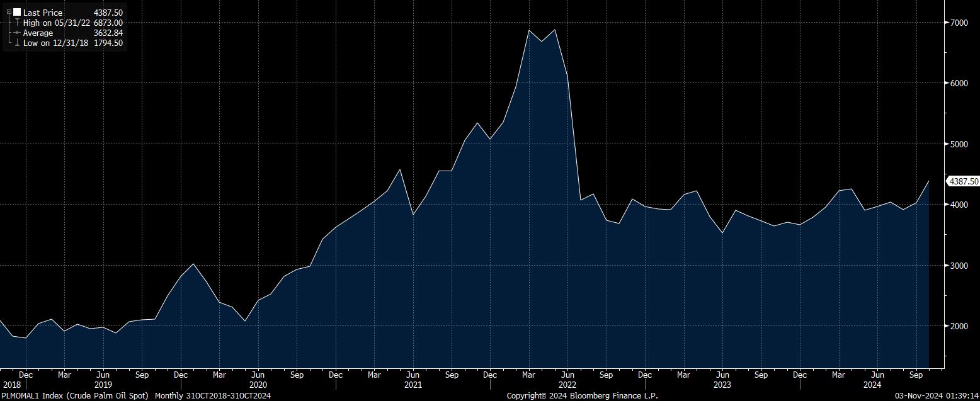The height and width of the screenshot is (401, 980).
Task: Click the 2022 year label on time axis
Action: 567,385
